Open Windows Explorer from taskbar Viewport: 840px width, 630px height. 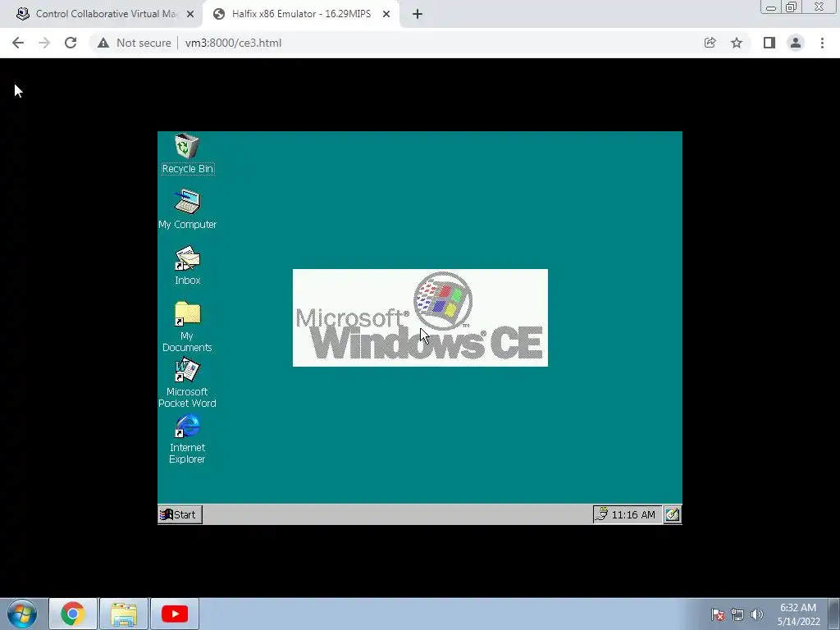124,614
